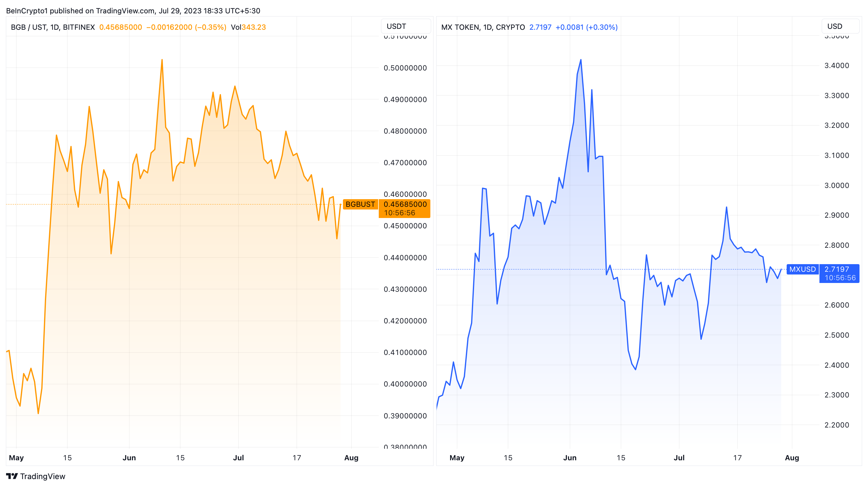This screenshot has width=868, height=487.
Task: Click the BGBUST orange symbol label
Action: (x=360, y=204)
